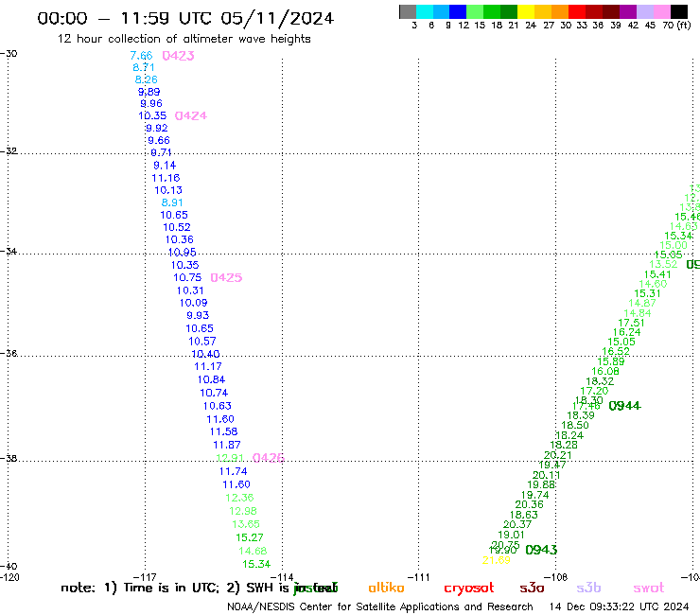Viewport: 700px width, 615px height.
Task: Click the green value '12.91' beside 0426
Action: tap(230, 458)
